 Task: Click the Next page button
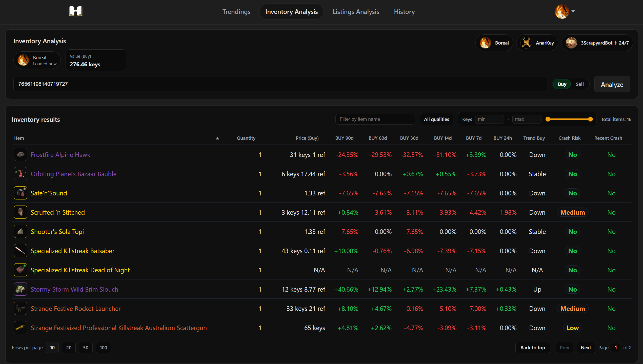click(x=586, y=348)
